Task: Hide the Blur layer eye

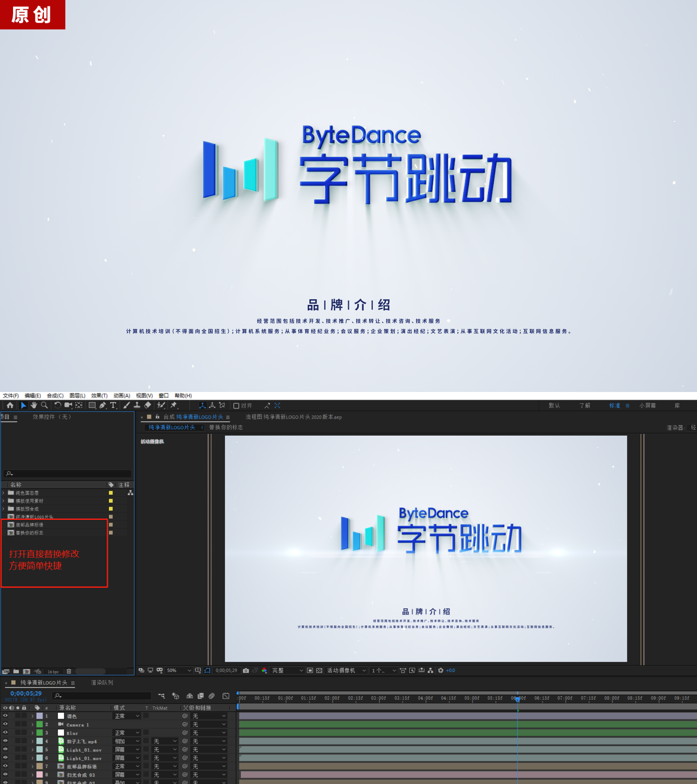Action: [x=5, y=733]
